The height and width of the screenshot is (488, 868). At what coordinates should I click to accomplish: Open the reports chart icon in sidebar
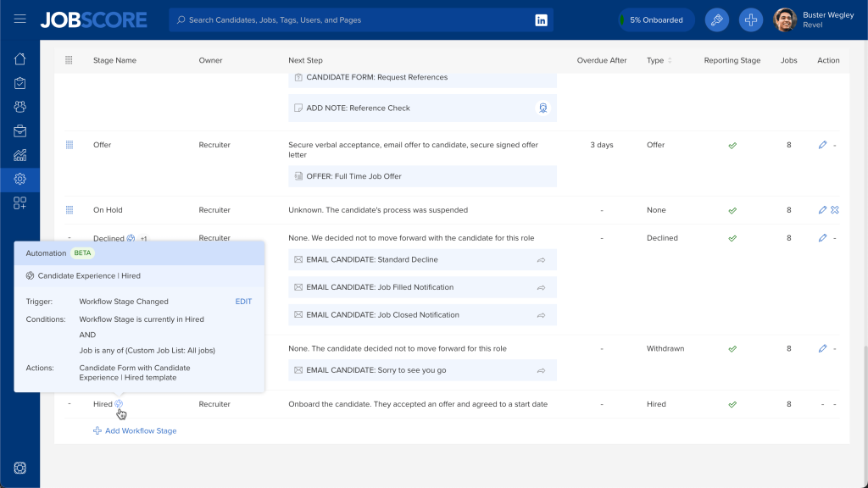point(19,155)
